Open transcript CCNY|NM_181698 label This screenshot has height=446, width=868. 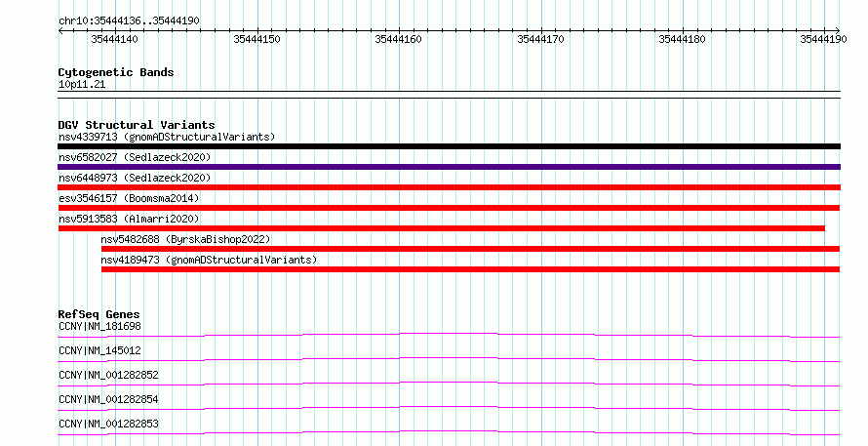pyautogui.click(x=99, y=326)
